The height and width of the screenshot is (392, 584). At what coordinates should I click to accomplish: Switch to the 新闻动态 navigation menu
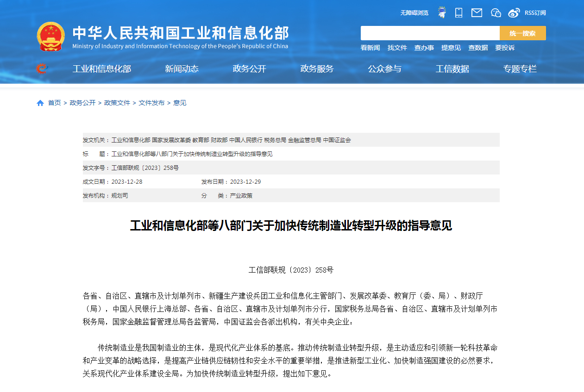(x=182, y=68)
